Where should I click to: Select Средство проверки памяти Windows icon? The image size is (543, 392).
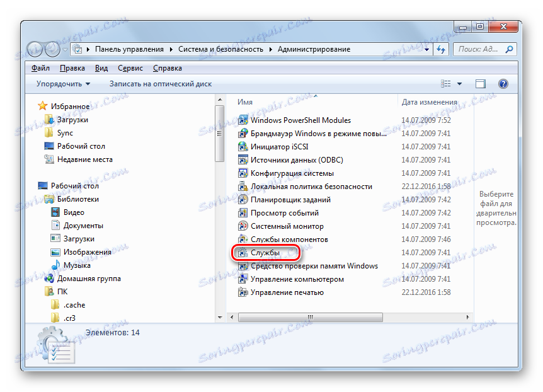click(x=243, y=266)
